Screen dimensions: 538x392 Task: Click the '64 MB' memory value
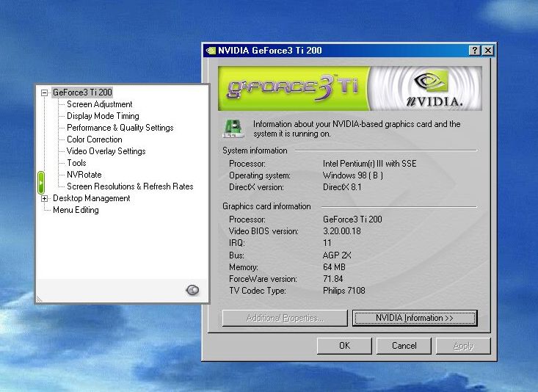(334, 267)
